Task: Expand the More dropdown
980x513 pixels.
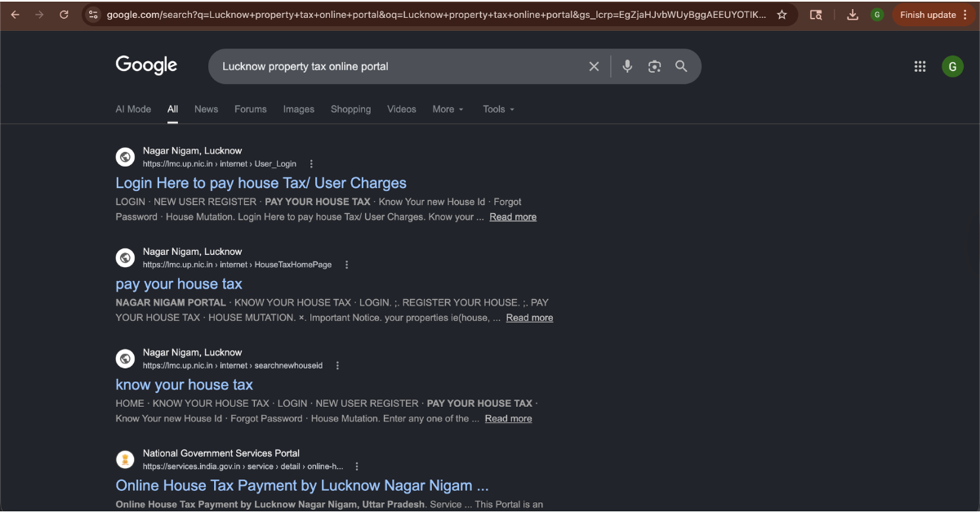Action: point(448,109)
